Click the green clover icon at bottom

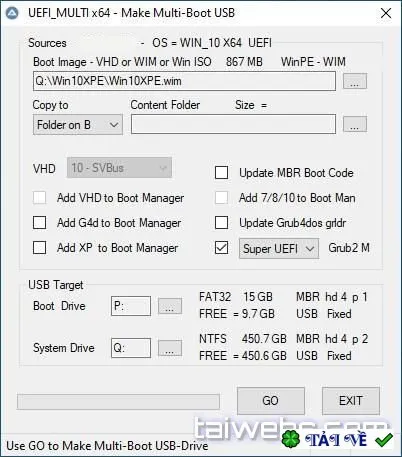point(291,439)
